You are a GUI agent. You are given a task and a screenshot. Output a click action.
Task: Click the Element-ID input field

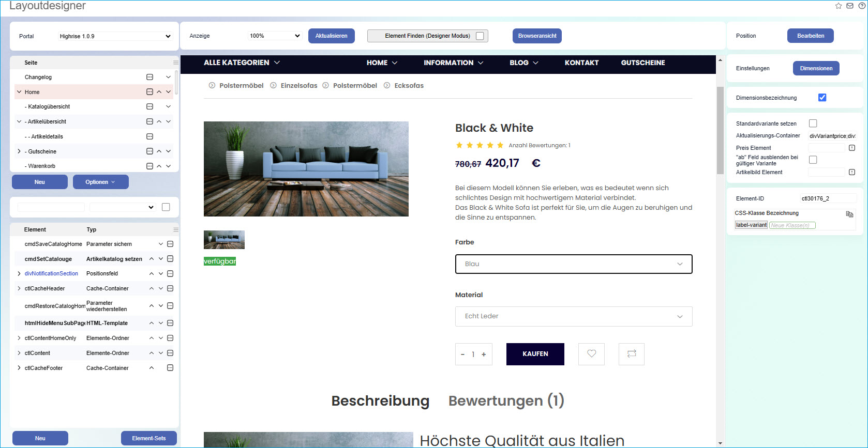(828, 198)
